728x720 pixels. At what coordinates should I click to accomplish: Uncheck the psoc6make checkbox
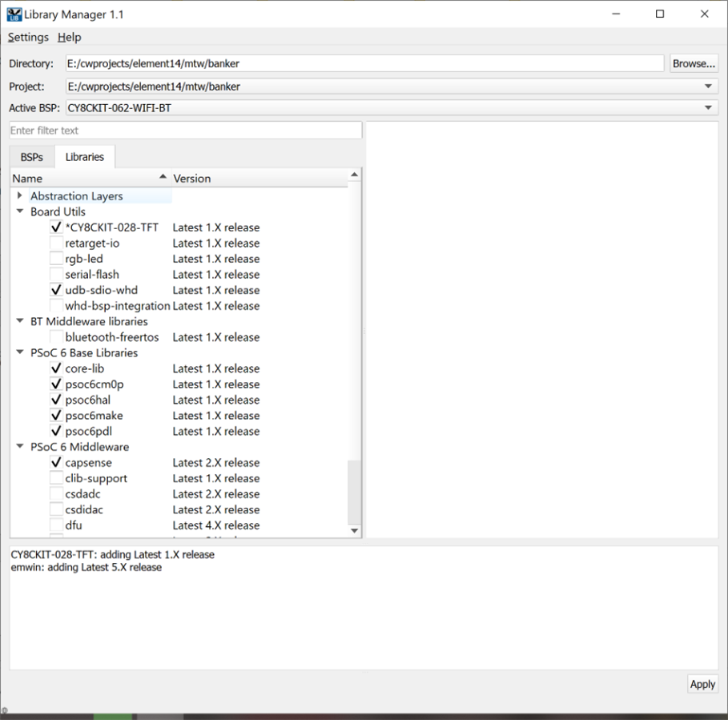56,416
